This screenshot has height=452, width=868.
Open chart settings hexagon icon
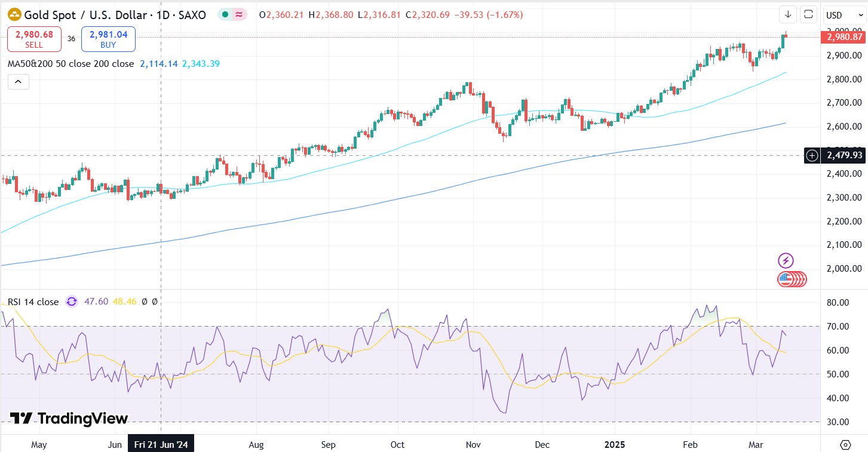tap(845, 445)
